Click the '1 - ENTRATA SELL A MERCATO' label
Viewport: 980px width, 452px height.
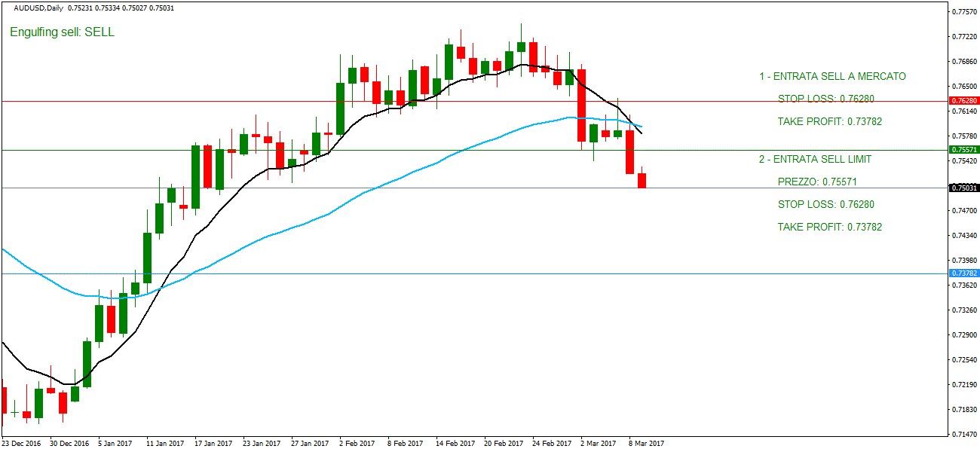(832, 76)
